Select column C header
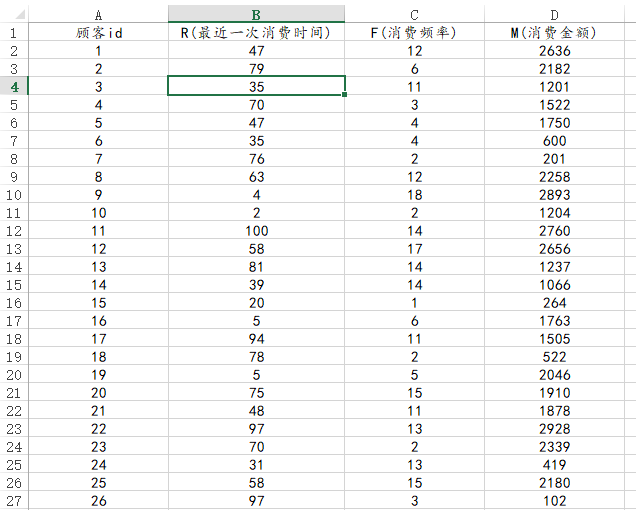636x510 pixels. pos(414,14)
